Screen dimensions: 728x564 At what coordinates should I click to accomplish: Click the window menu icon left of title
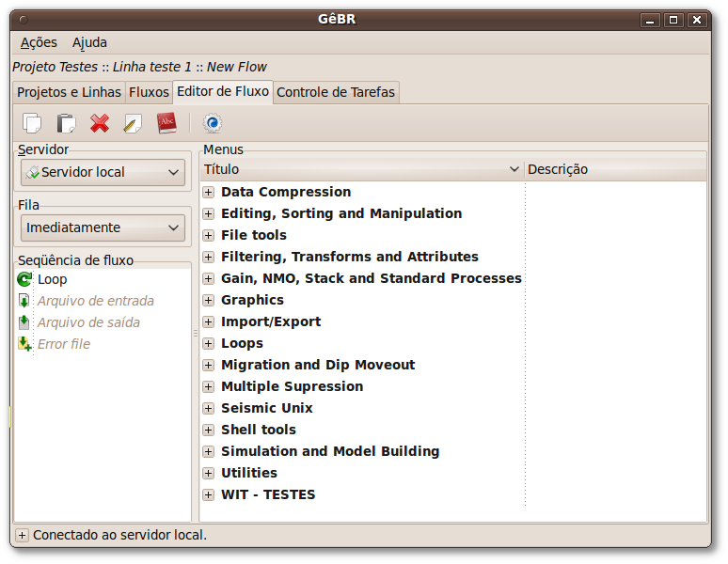coord(24,20)
